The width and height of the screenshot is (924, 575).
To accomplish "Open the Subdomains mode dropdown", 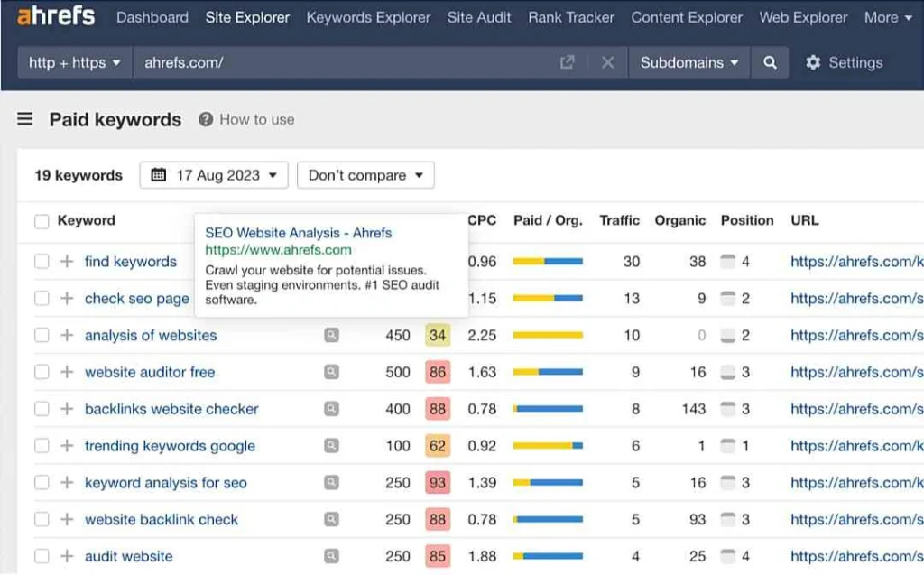I will (x=688, y=62).
